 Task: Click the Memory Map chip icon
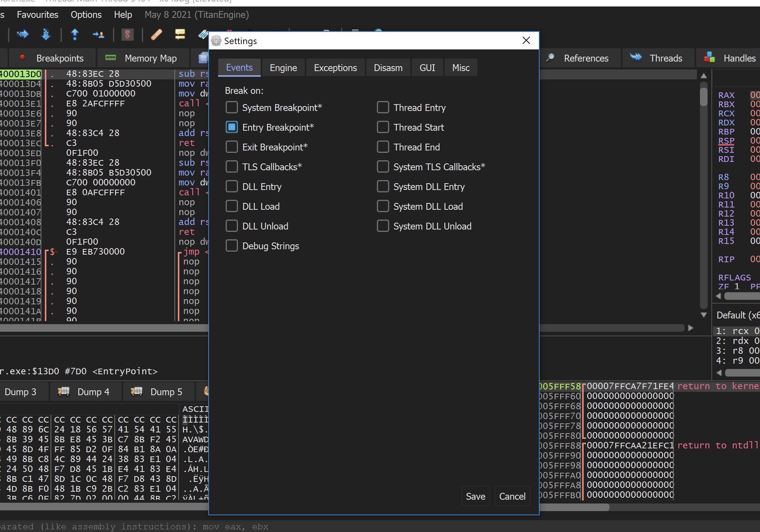(x=111, y=58)
